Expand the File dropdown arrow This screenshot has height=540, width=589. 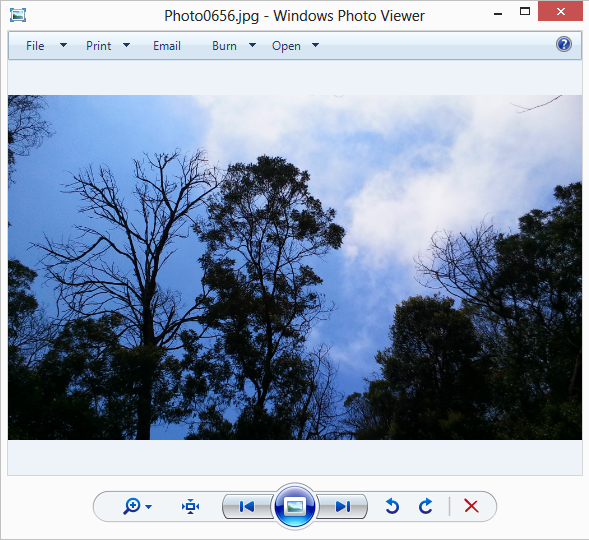point(63,45)
